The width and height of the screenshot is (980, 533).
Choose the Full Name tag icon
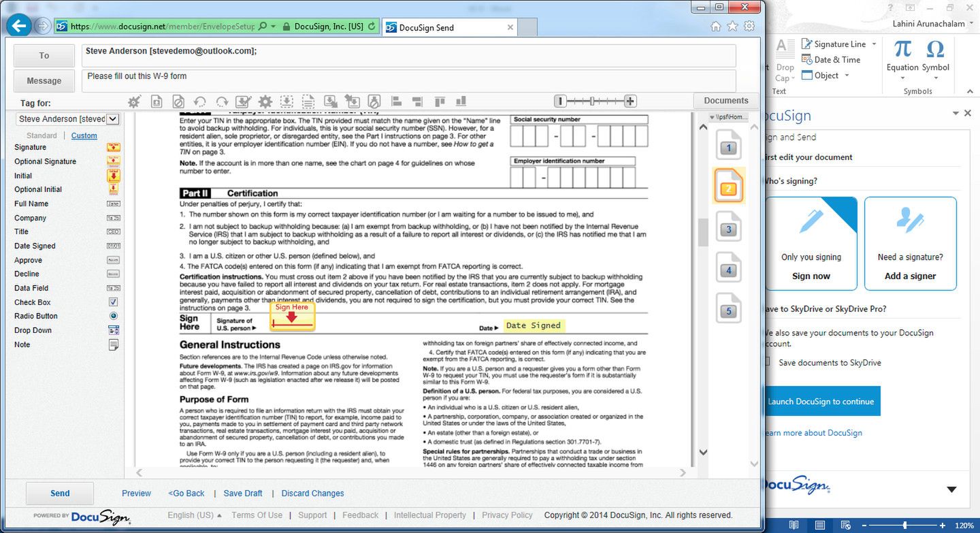coord(114,204)
